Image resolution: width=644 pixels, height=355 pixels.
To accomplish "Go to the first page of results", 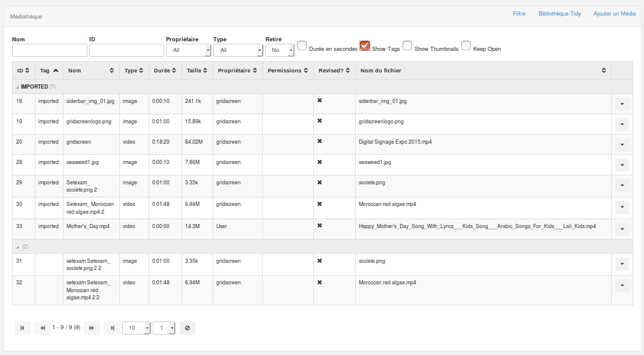I will 22,328.
